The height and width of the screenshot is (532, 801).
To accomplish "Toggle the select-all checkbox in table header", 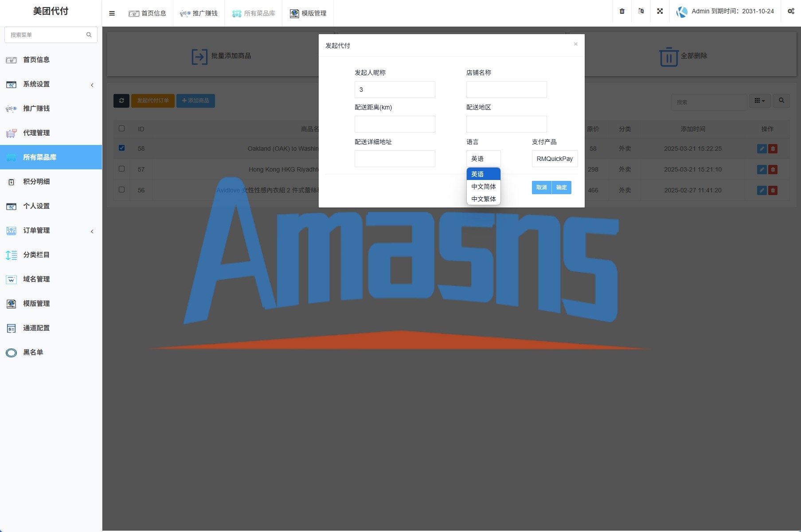I will tap(121, 129).
